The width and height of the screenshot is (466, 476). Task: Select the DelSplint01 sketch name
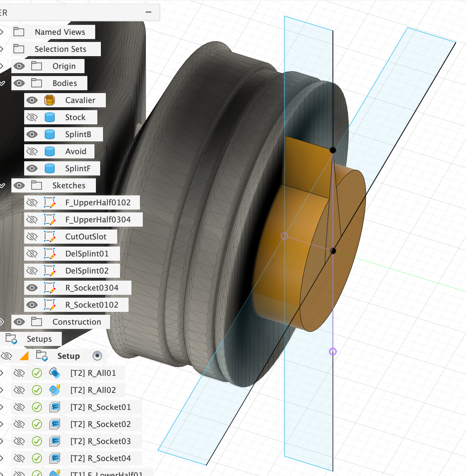[87, 254]
